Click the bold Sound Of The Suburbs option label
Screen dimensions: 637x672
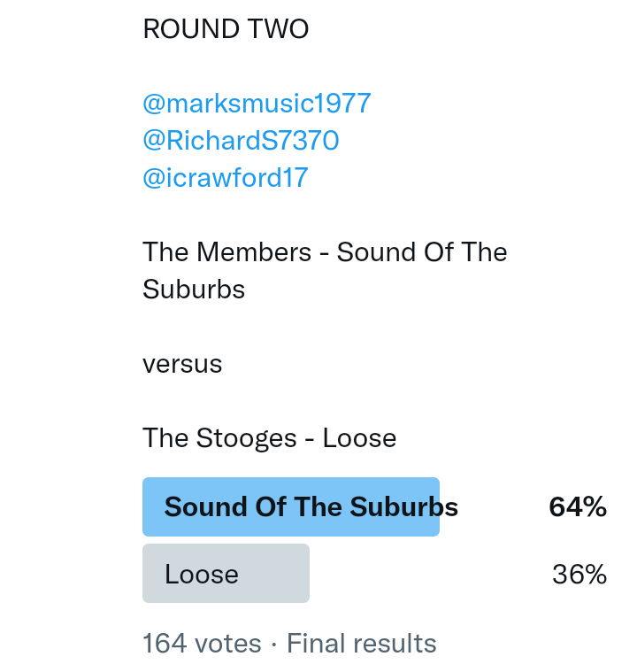point(311,507)
